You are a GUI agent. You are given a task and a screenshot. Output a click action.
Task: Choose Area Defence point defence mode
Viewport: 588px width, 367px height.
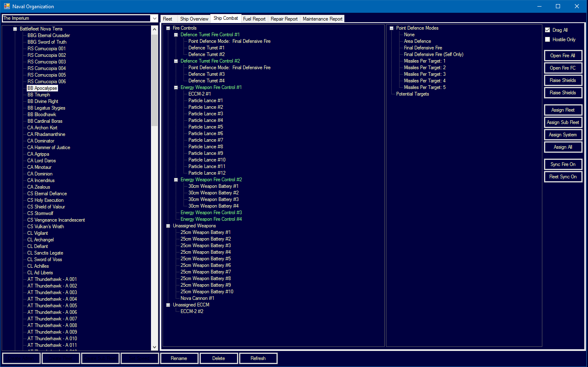coord(418,41)
